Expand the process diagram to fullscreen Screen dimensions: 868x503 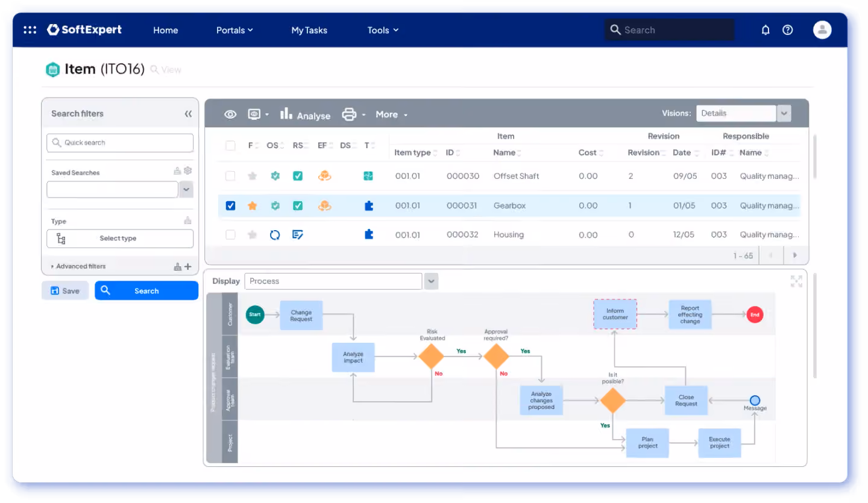pyautogui.click(x=796, y=281)
